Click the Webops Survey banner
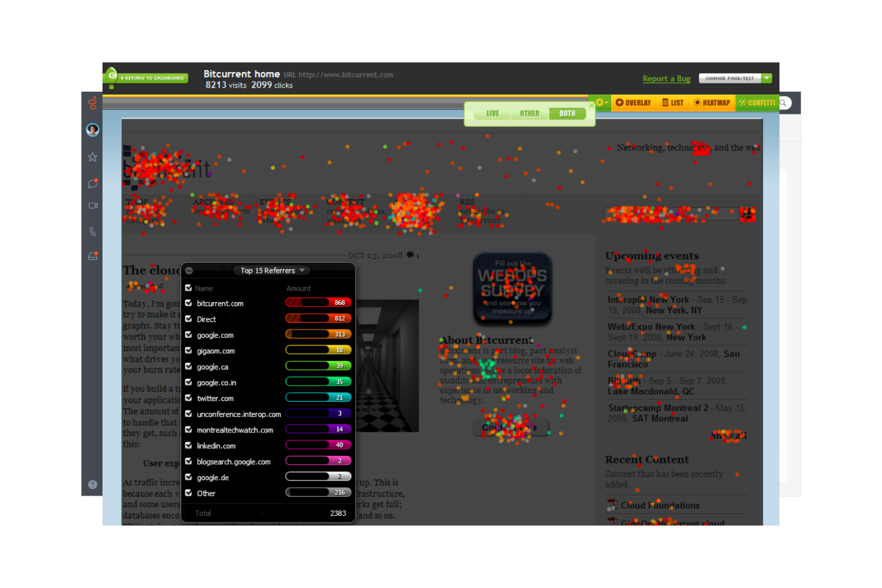882x588 pixels. coord(512,288)
